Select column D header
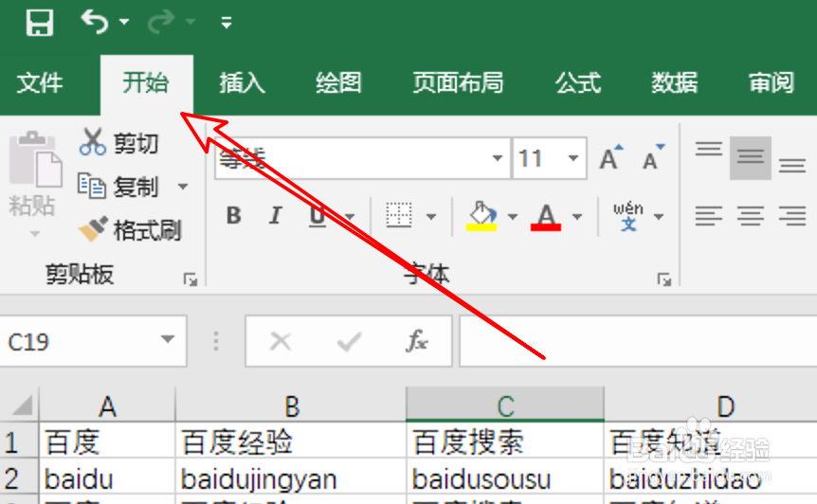This screenshot has height=504, width=817. [711, 405]
